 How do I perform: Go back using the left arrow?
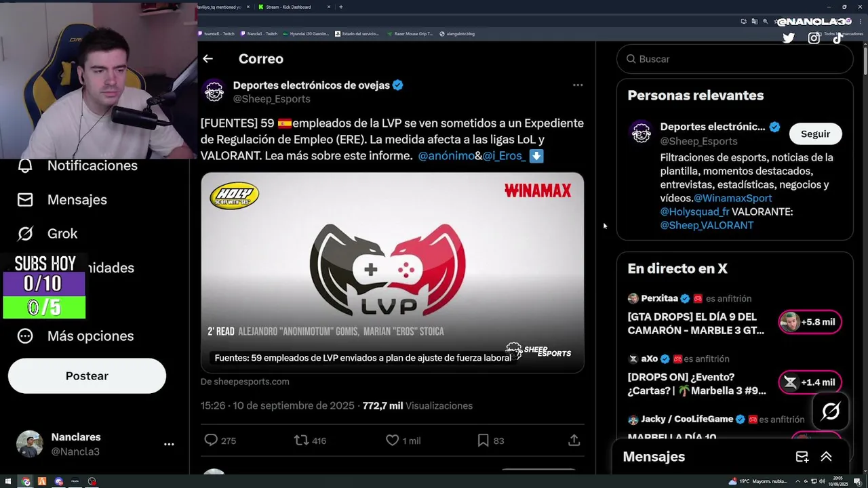208,59
